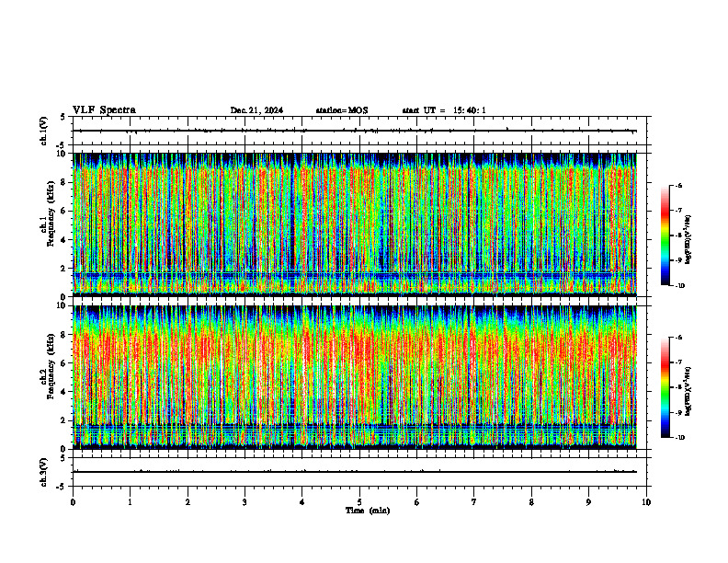Click inside the ch.1 spectrogram panel
Image resolution: width=728 pixels, height=563 pixels.
355,224
